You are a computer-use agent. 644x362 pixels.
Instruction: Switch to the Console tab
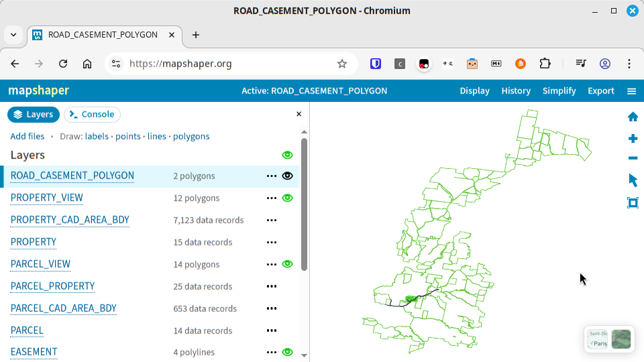(92, 115)
